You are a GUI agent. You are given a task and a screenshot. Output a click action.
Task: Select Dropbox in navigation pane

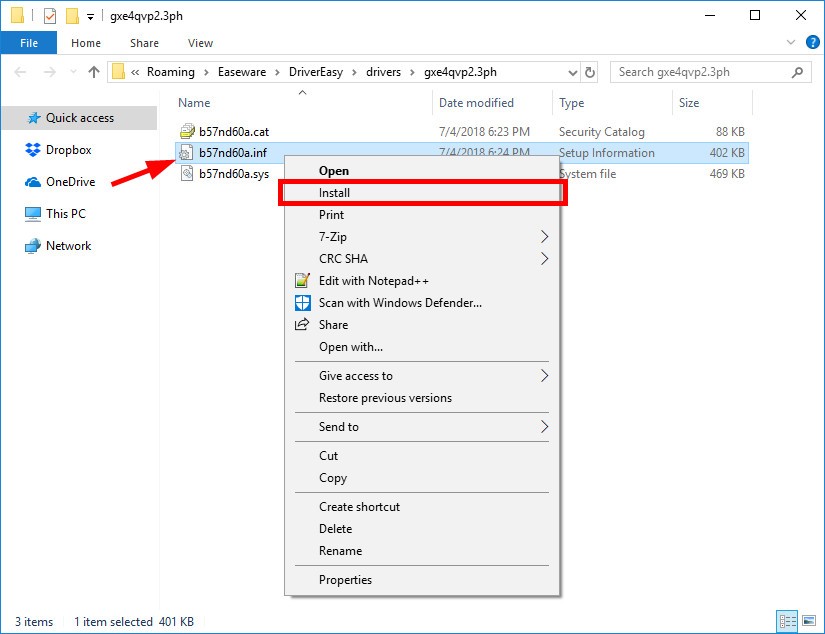click(68, 150)
